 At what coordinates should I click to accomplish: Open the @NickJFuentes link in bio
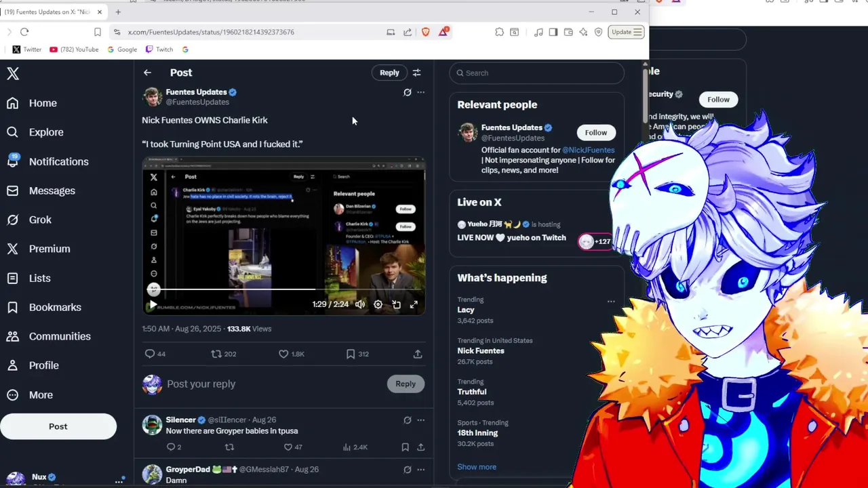tap(588, 150)
